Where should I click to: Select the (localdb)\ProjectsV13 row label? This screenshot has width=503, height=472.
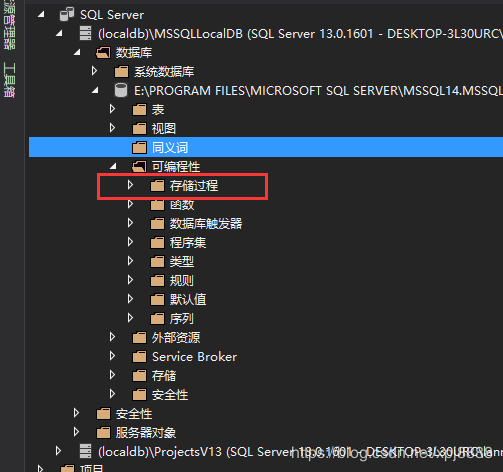tap(300, 452)
